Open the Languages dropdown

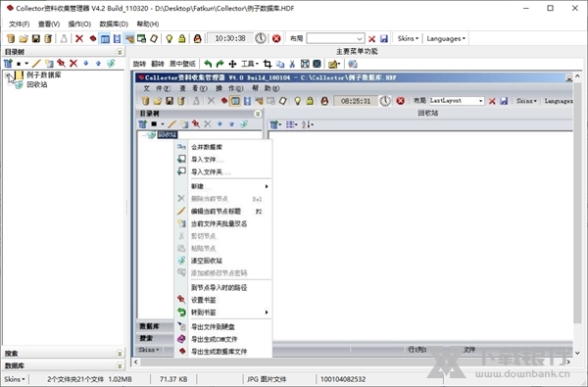pos(446,38)
